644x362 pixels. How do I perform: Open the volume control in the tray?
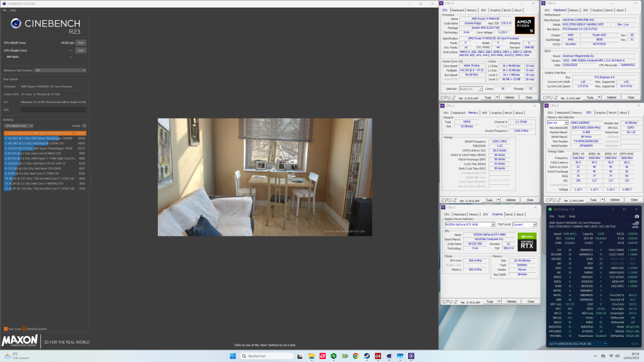coord(618,356)
